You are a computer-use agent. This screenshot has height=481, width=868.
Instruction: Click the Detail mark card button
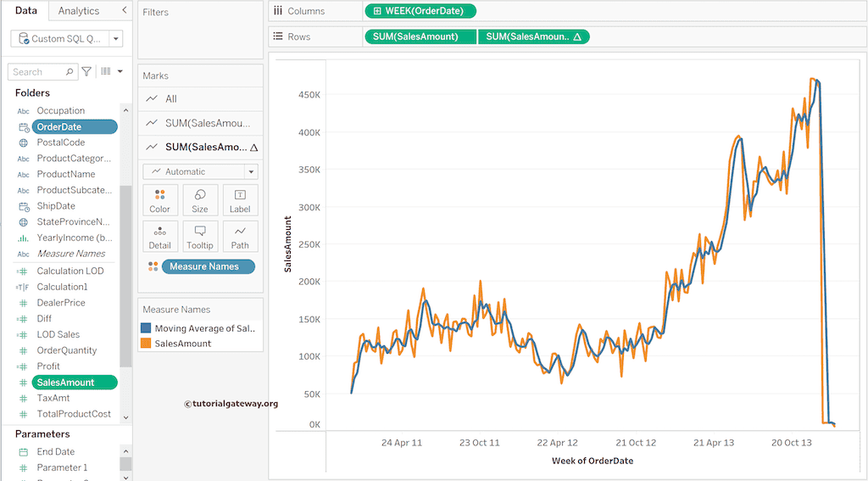coord(159,237)
